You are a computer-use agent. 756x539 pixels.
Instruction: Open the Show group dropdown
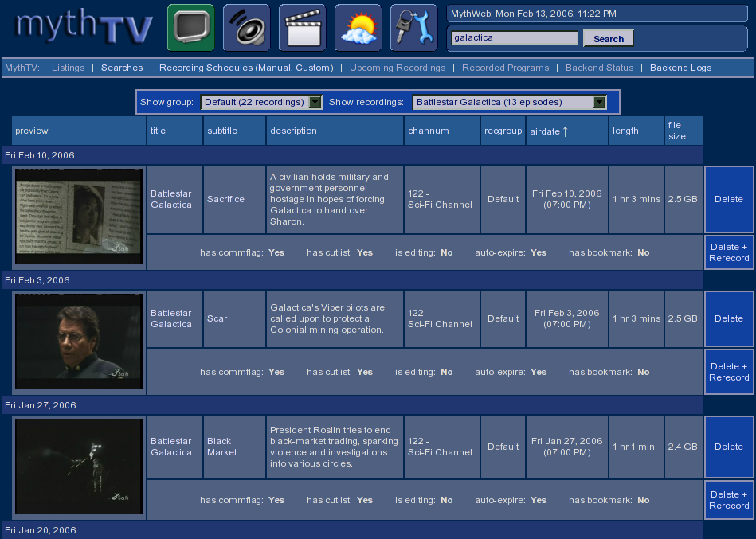coord(261,102)
